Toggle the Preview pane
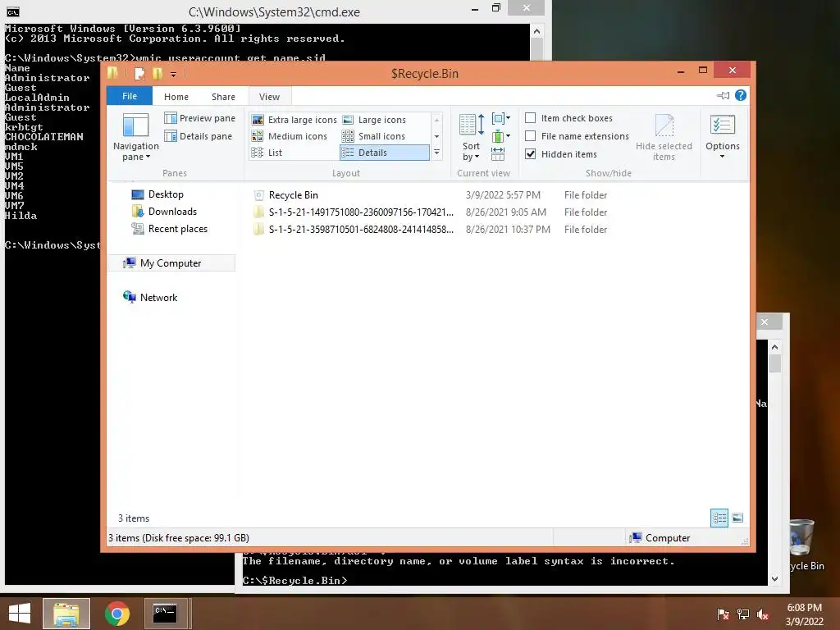This screenshot has width=840, height=630. tap(200, 118)
